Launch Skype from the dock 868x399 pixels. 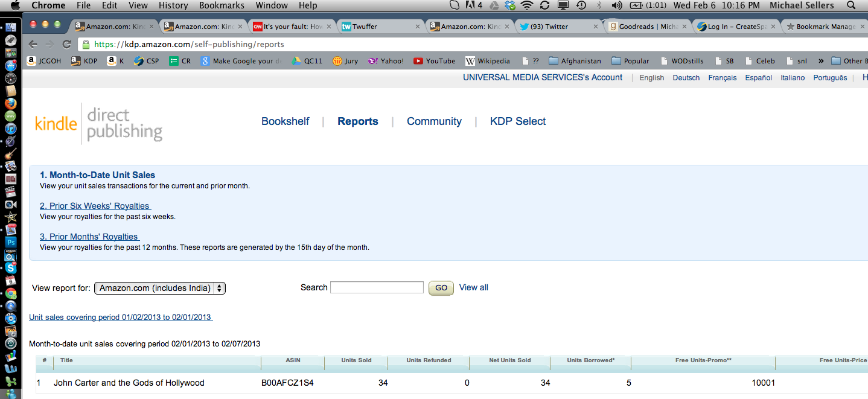10,267
